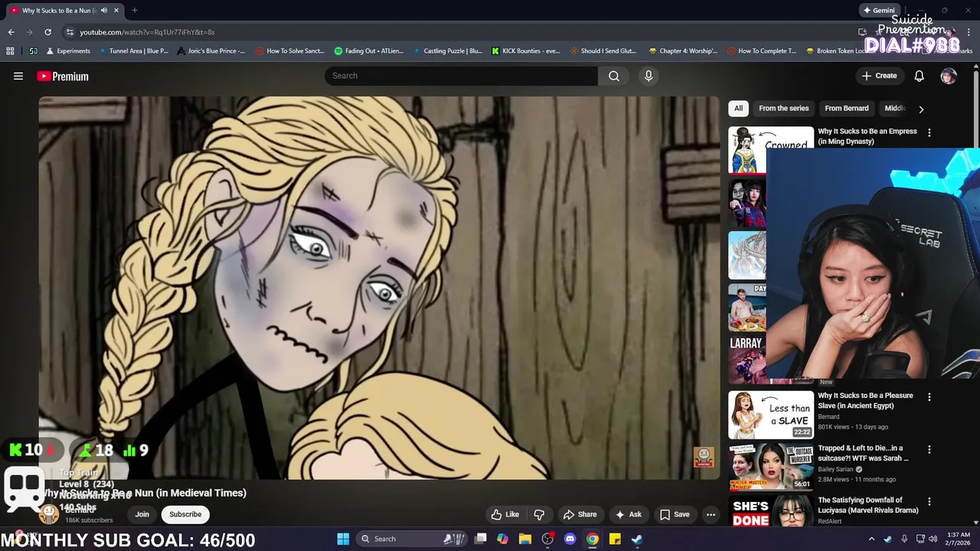Open the YouTube hamburger guide menu
This screenshot has width=980, height=551.
point(18,76)
